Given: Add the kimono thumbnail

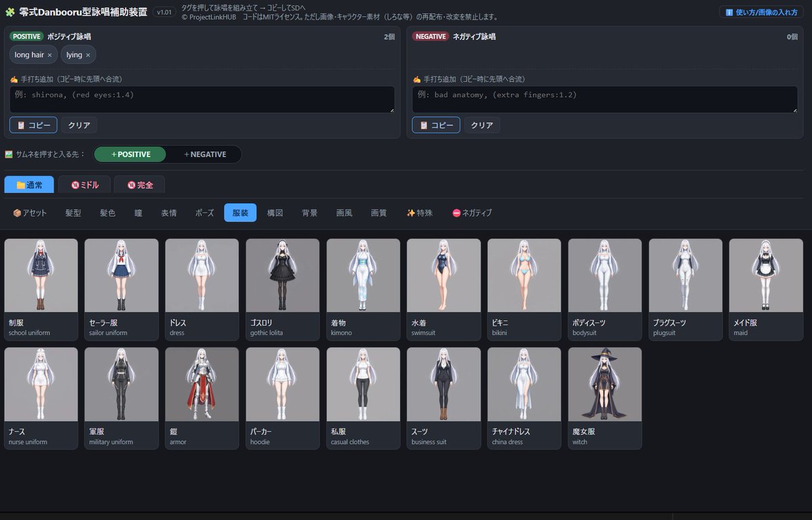Looking at the screenshot, I should point(363,289).
